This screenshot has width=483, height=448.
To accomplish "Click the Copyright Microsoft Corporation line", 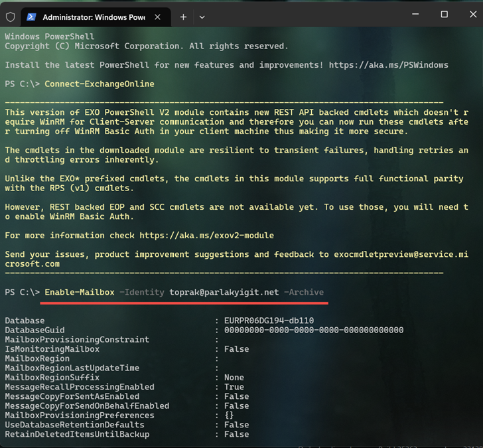I will tap(147, 46).
